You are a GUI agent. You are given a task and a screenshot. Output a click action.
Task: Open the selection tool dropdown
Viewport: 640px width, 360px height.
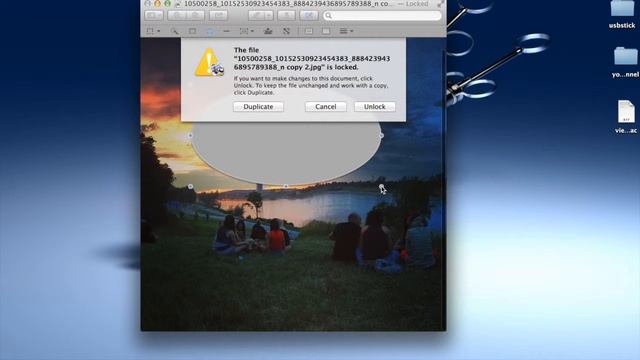click(x=153, y=31)
